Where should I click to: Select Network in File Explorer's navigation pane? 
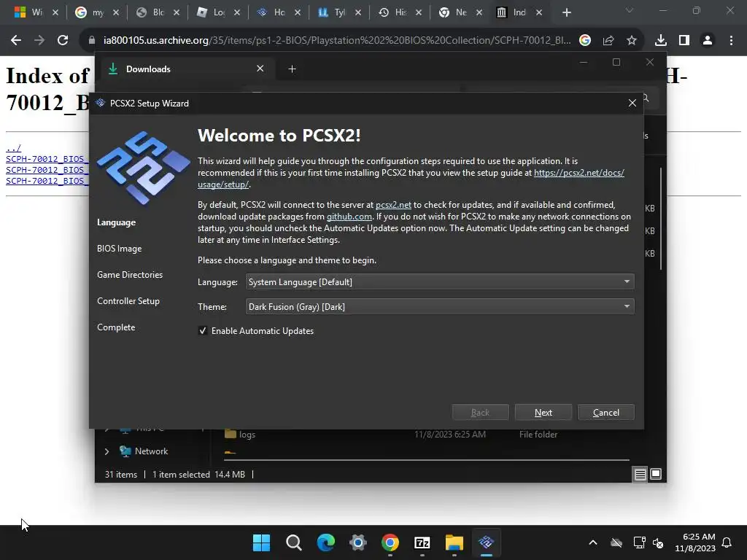point(151,451)
